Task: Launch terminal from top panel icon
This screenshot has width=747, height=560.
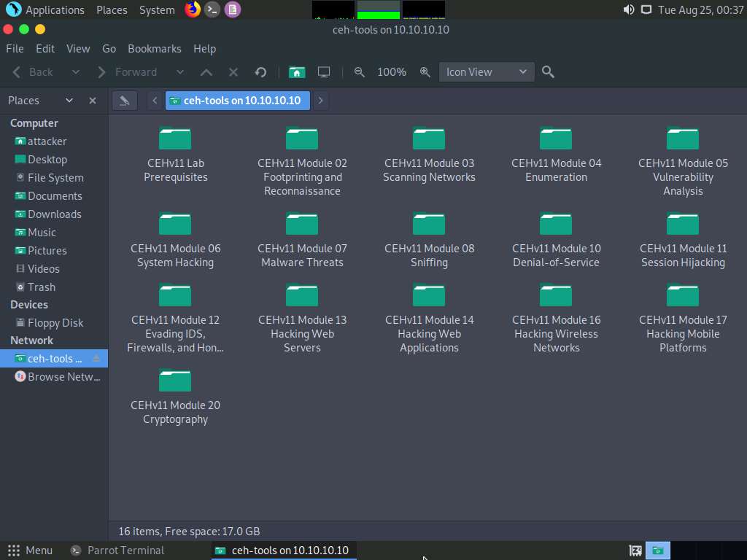Action: [x=212, y=9]
